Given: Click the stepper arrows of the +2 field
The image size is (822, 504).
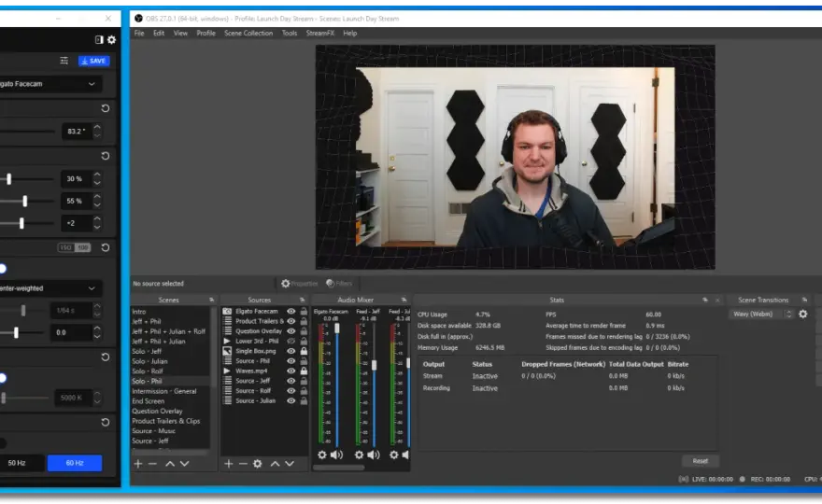Looking at the screenshot, I should [97, 223].
